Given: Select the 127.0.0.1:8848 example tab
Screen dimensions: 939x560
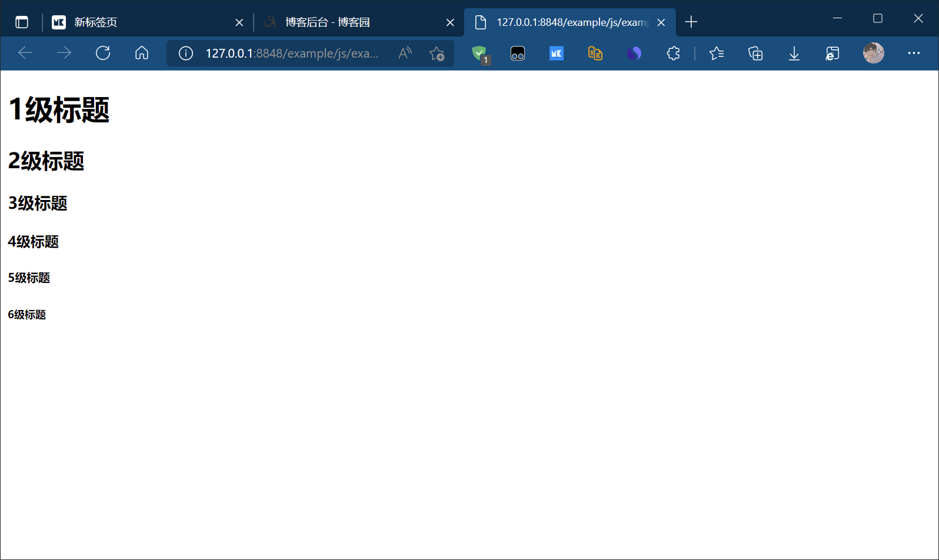Looking at the screenshot, I should (570, 22).
